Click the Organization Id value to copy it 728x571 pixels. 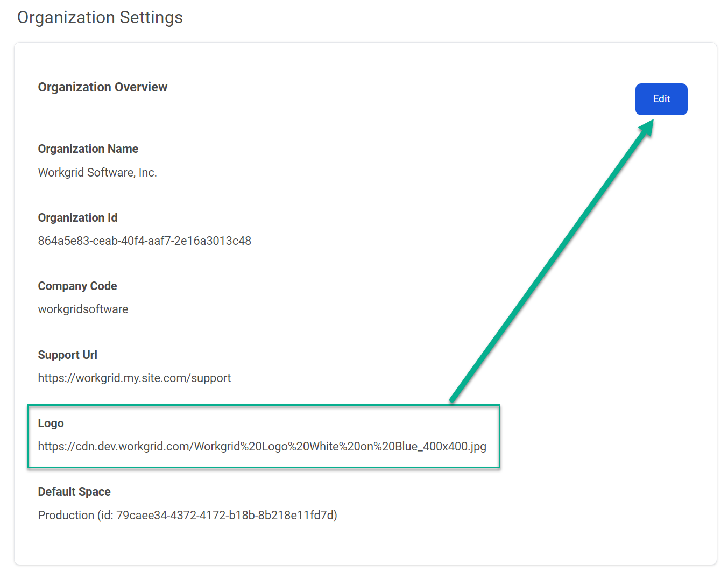[x=144, y=241]
